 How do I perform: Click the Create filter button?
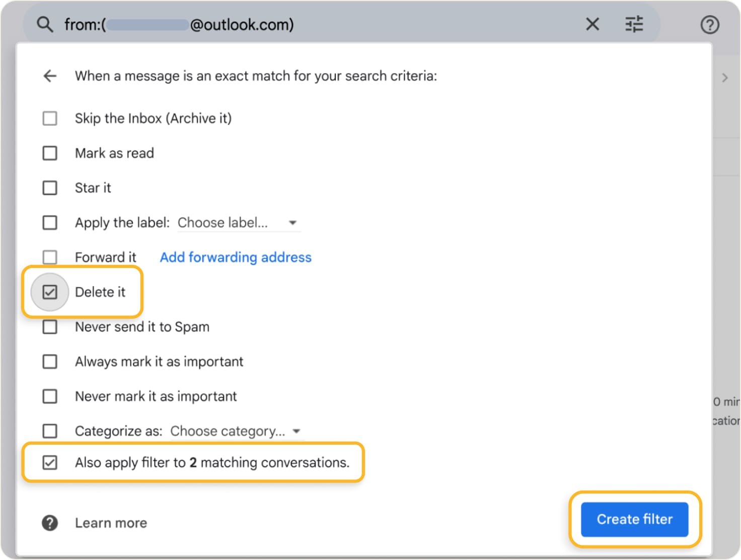(634, 519)
